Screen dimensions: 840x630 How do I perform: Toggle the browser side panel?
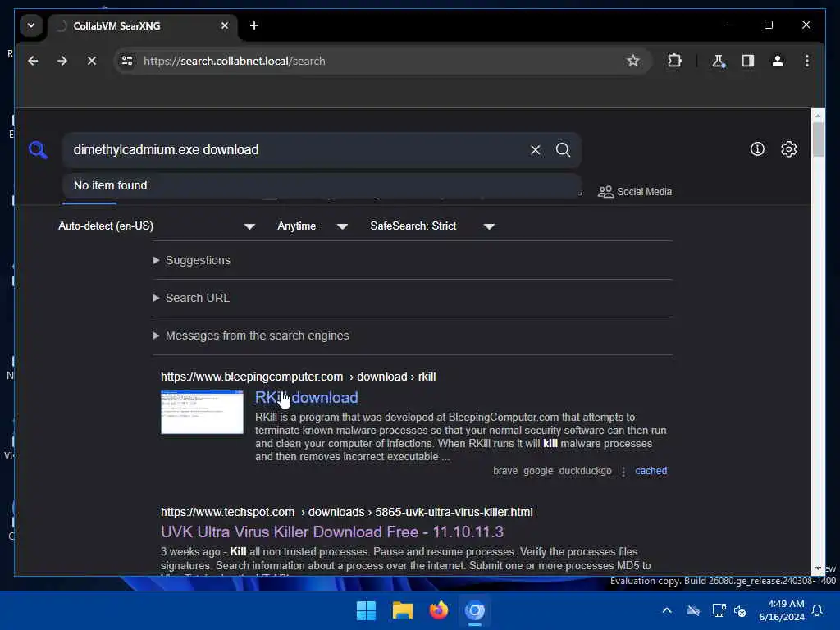(748, 61)
